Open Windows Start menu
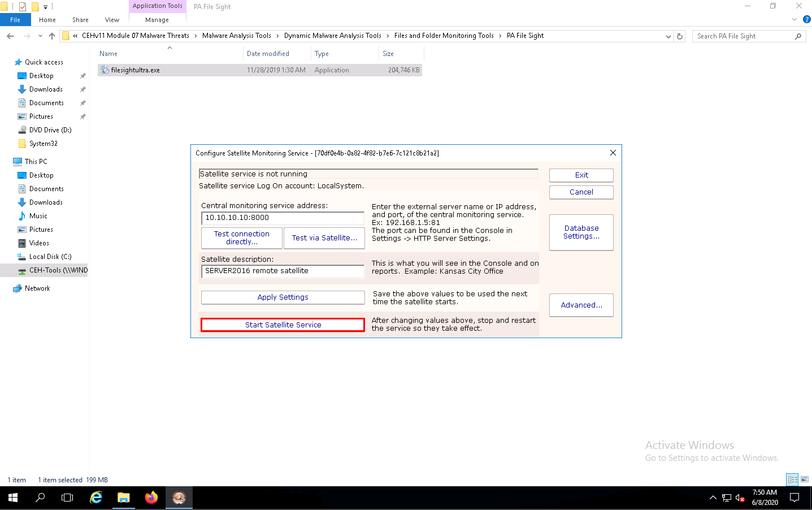 tap(13, 498)
